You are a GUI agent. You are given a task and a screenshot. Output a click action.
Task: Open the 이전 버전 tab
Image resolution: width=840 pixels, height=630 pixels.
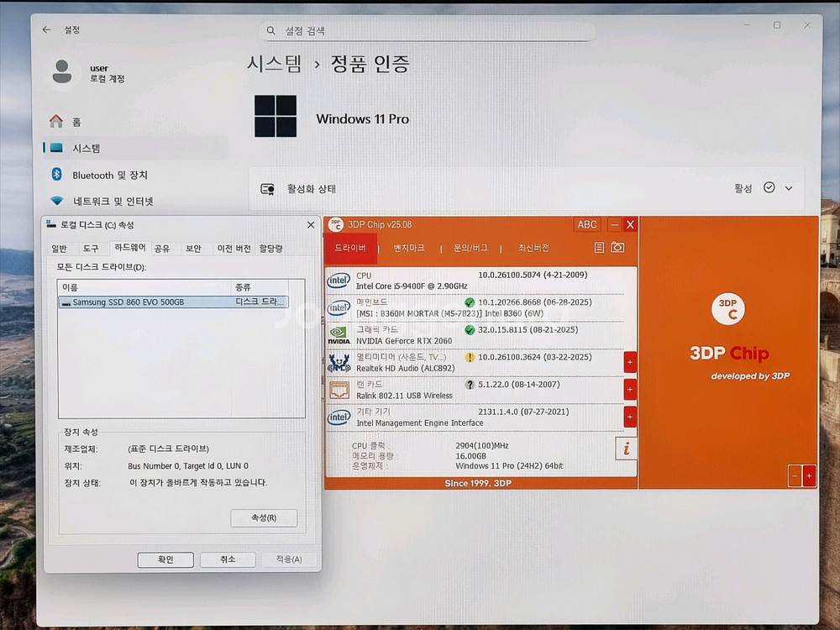click(x=234, y=249)
